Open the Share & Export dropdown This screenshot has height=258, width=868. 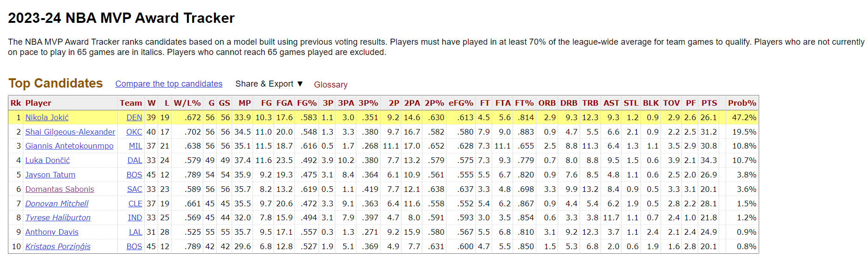[x=269, y=84]
